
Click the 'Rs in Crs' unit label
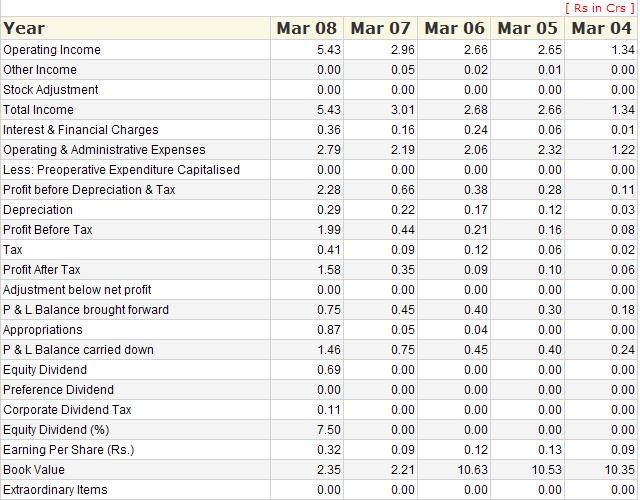click(x=600, y=8)
